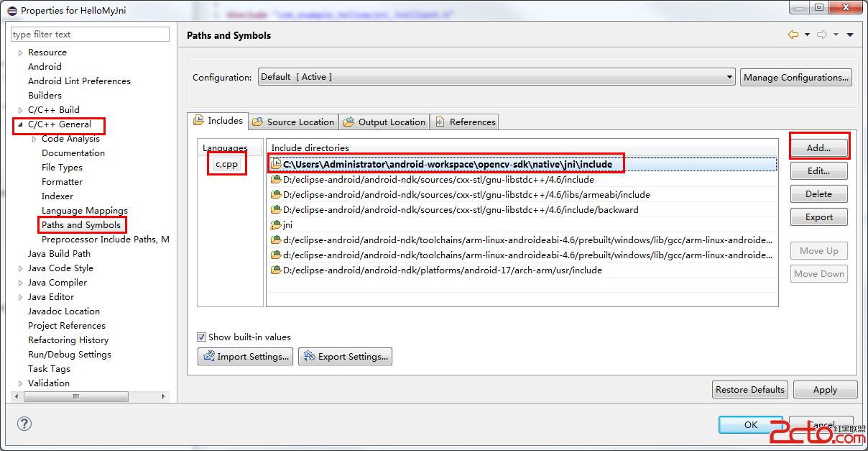This screenshot has width=868, height=451.
Task: Click the Apply button
Action: [x=825, y=389]
